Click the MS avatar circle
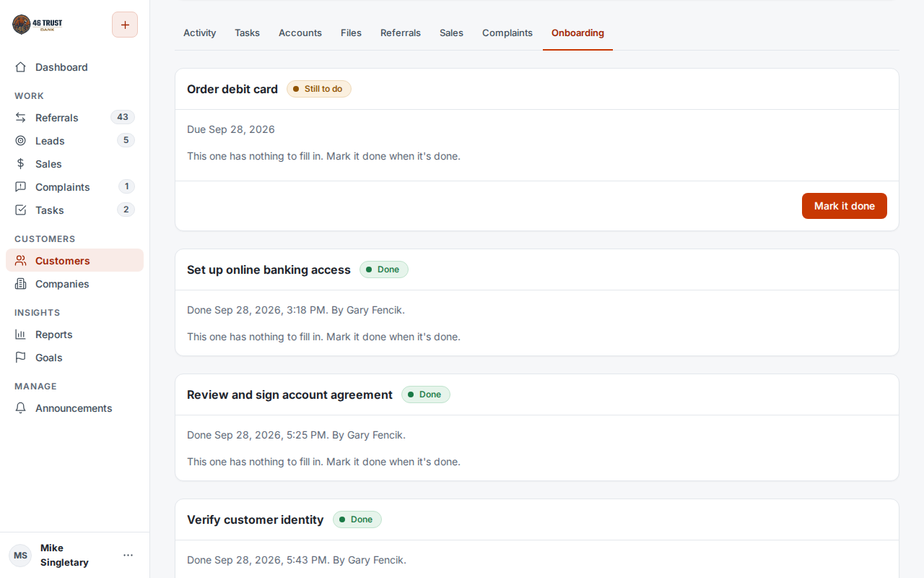924x578 pixels. click(x=20, y=556)
